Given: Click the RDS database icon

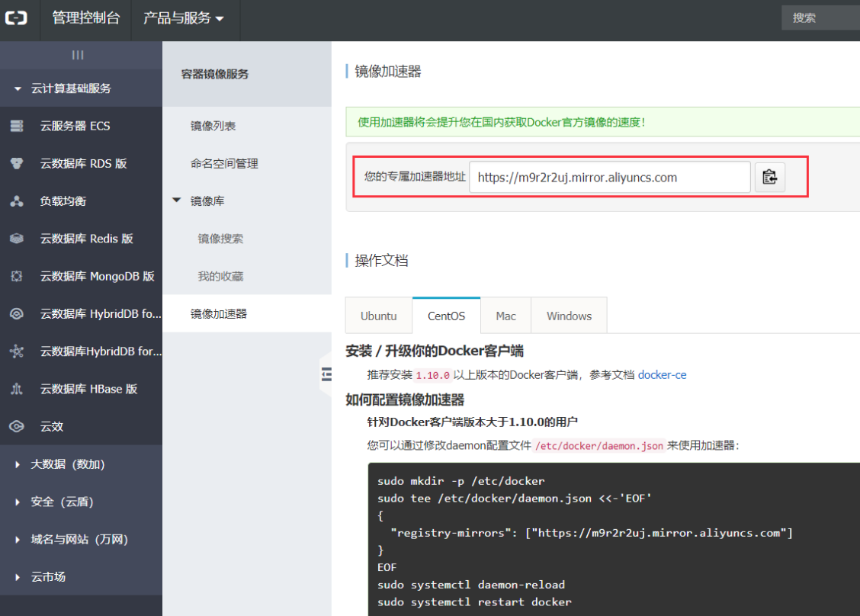Looking at the screenshot, I should pyautogui.click(x=17, y=163).
